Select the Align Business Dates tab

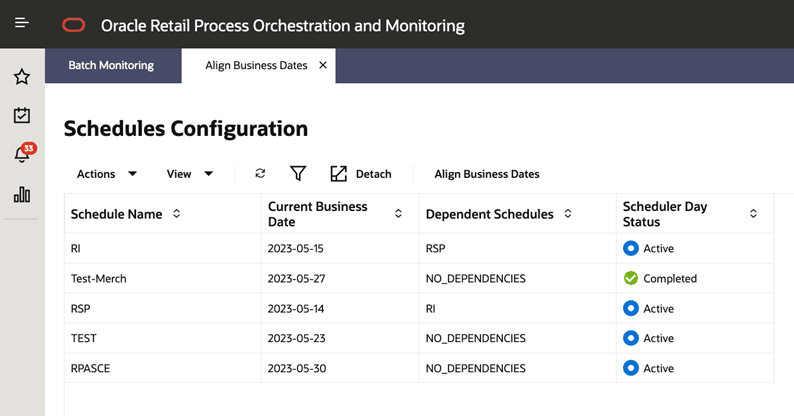click(256, 65)
